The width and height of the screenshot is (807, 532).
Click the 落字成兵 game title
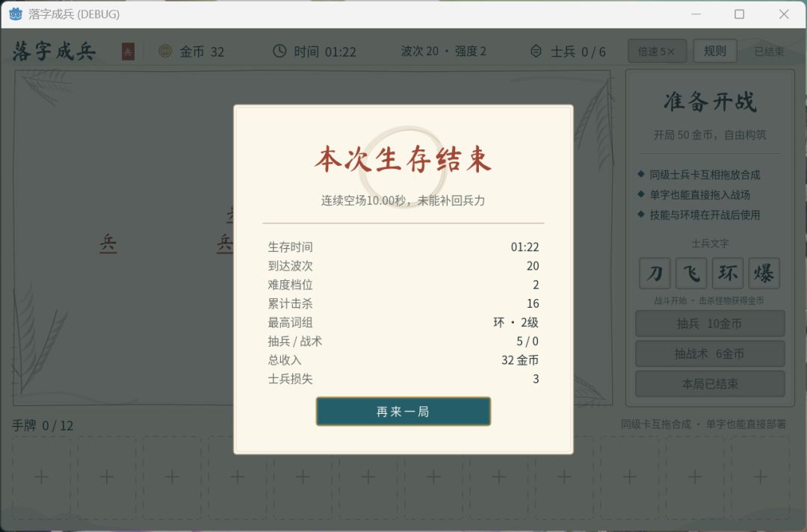(54, 51)
